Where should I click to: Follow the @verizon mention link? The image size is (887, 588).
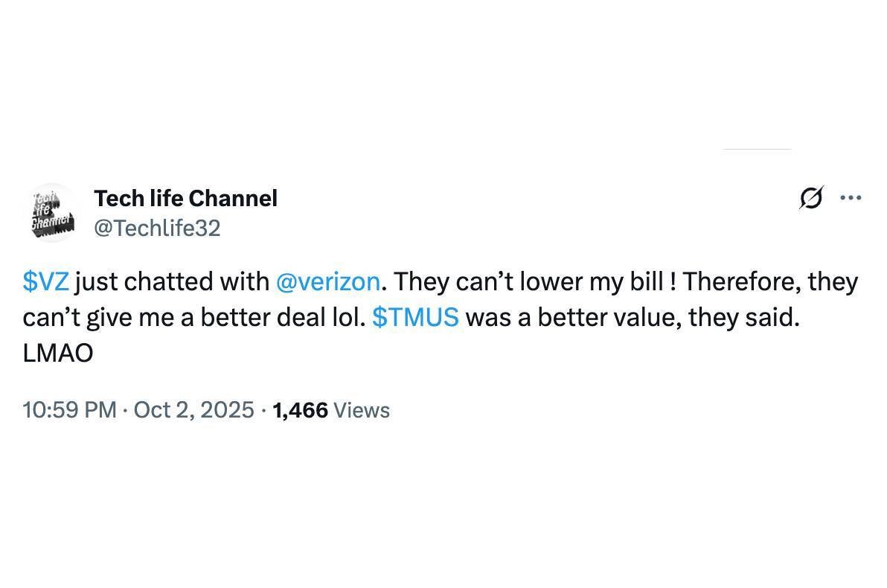click(x=327, y=281)
